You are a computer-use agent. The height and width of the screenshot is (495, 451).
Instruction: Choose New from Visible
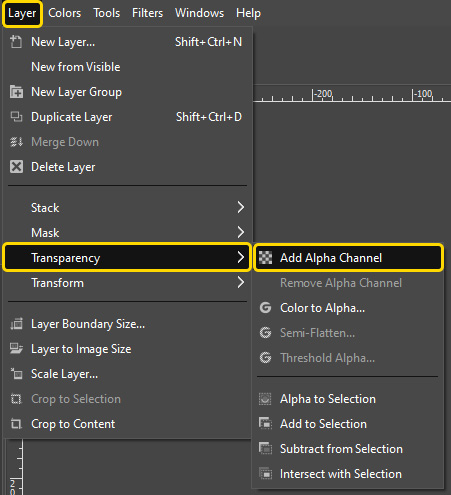[76, 67]
